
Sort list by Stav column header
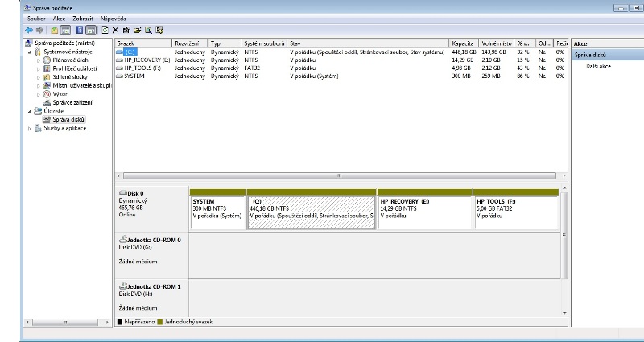click(368, 43)
